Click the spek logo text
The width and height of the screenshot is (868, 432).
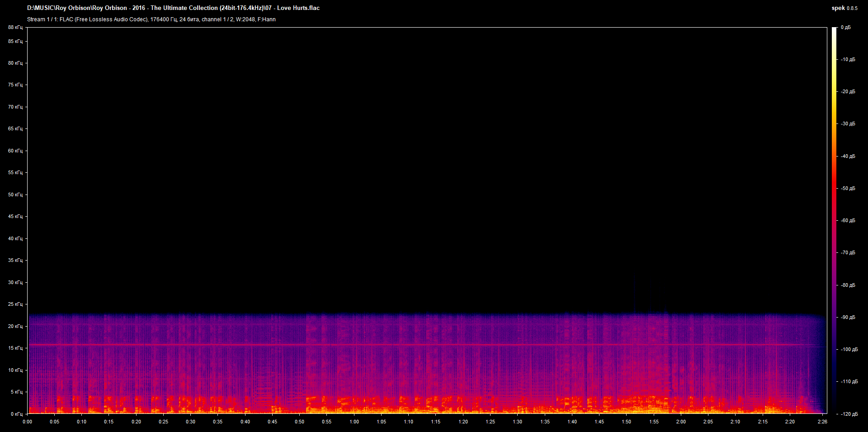click(838, 8)
